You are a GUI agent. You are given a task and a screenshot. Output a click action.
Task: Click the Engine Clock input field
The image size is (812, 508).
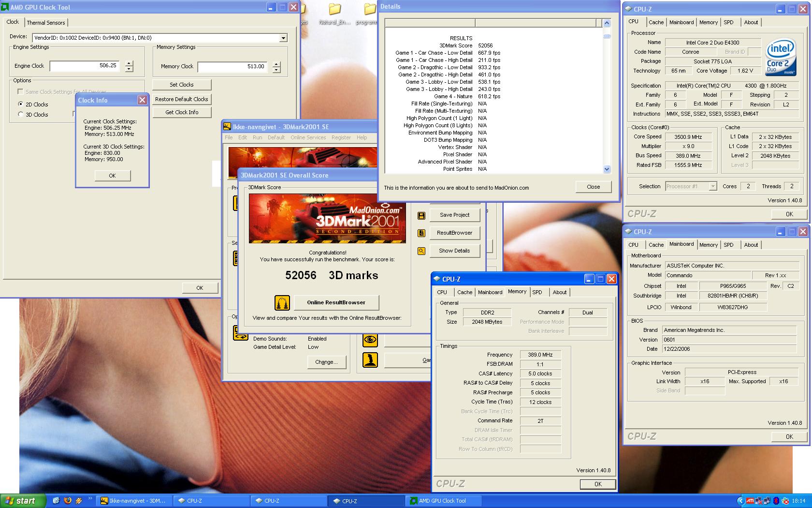click(85, 66)
